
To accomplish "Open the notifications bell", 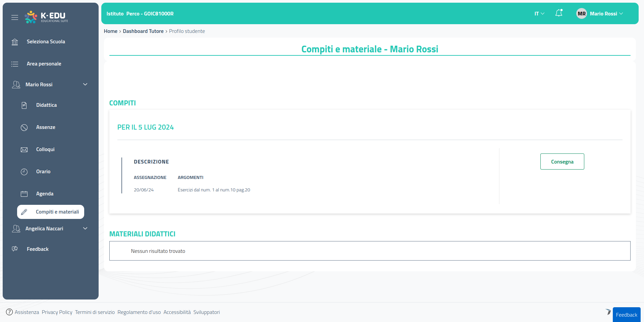I will pyautogui.click(x=559, y=13).
